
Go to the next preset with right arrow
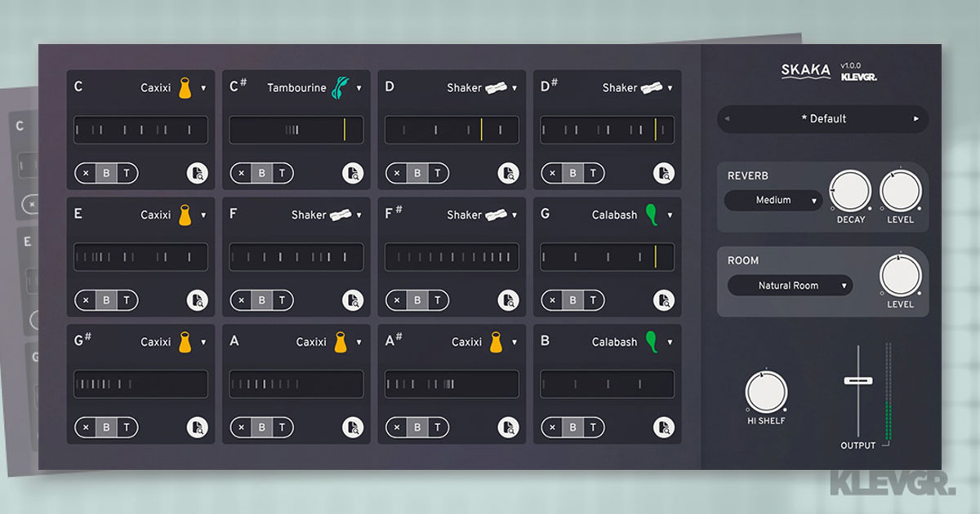tap(915, 119)
